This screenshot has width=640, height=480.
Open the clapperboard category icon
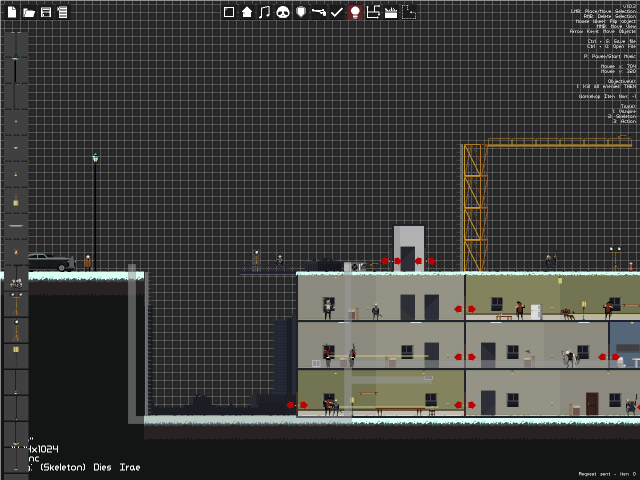coord(391,12)
